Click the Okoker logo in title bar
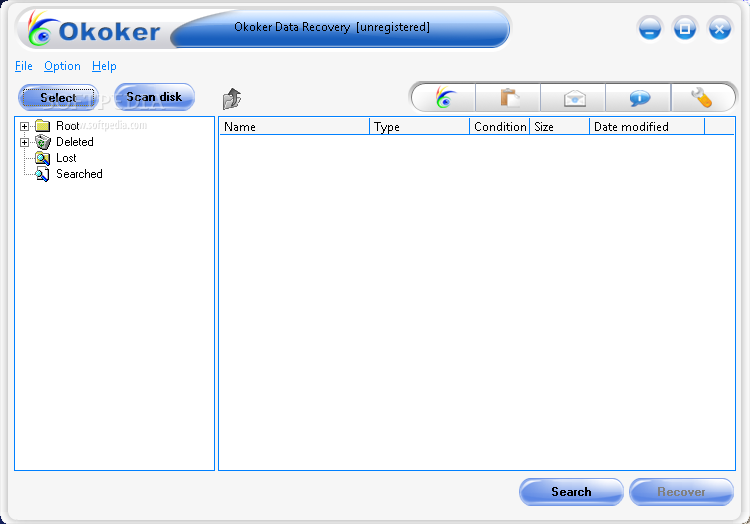The width and height of the screenshot is (750, 524). 93,30
